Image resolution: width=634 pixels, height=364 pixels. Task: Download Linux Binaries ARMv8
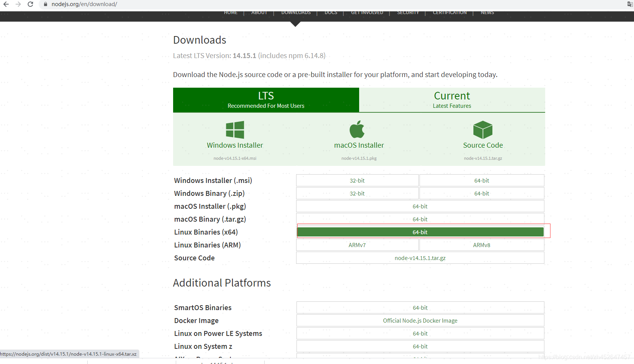482,245
